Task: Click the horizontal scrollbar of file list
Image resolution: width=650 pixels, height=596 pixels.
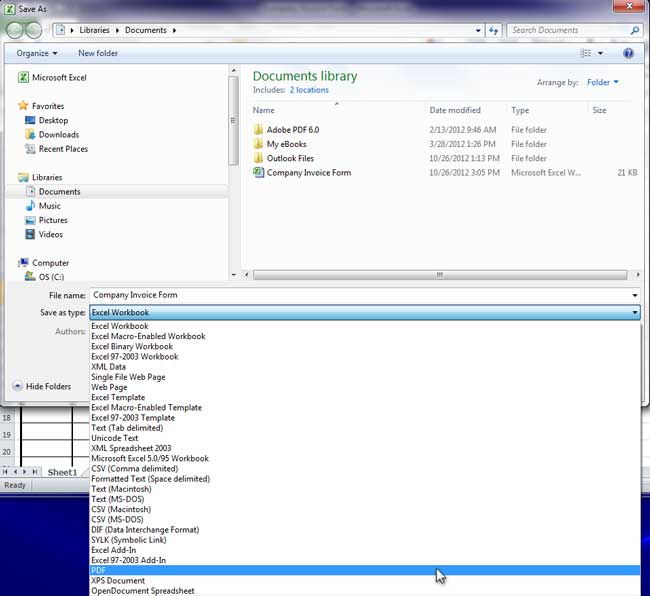Action: 440,275
